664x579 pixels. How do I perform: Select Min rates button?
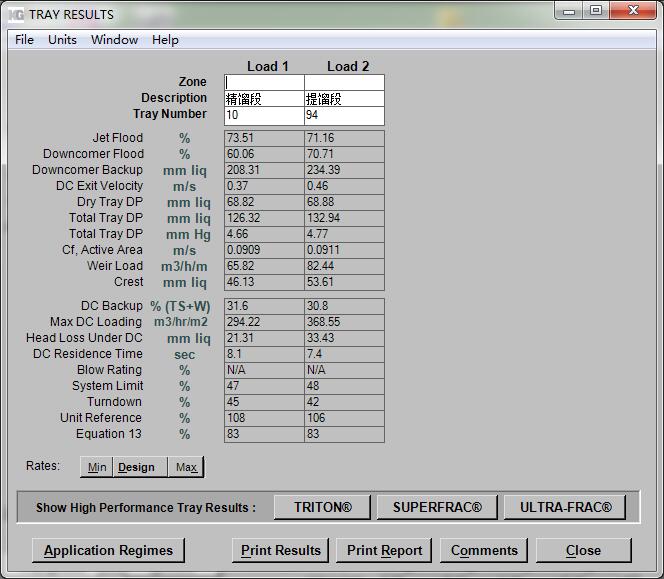coord(97,467)
